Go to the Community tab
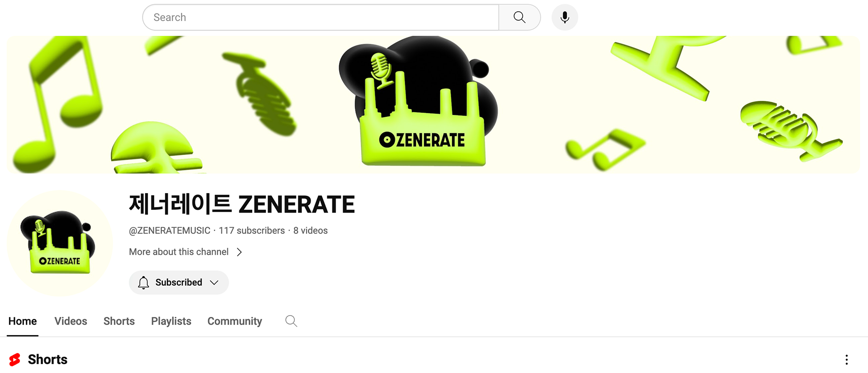Screen dimensions: 868x373 pyautogui.click(x=235, y=321)
